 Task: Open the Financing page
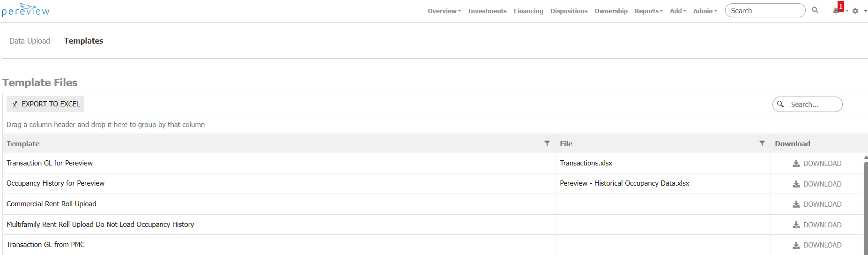[x=528, y=11]
